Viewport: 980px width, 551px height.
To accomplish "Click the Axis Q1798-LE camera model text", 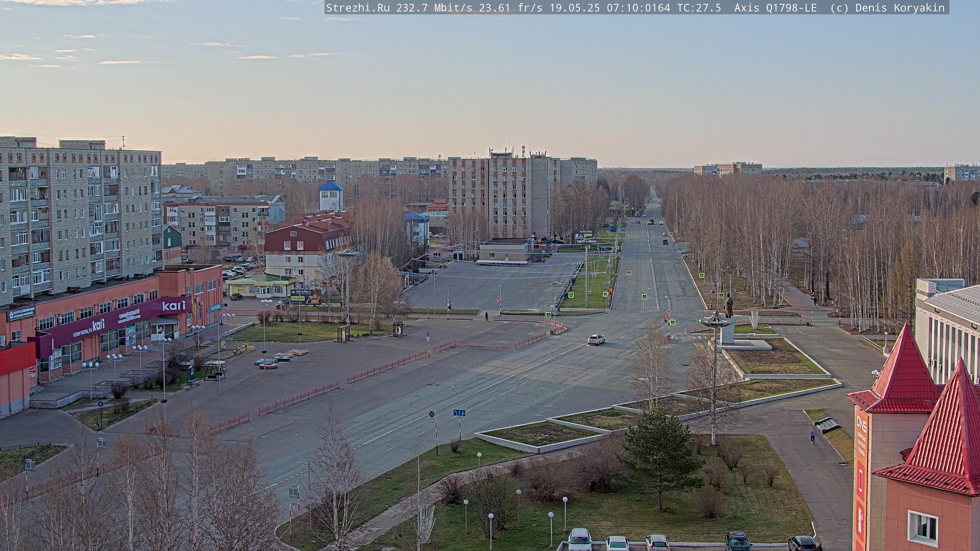I will 775,8.
